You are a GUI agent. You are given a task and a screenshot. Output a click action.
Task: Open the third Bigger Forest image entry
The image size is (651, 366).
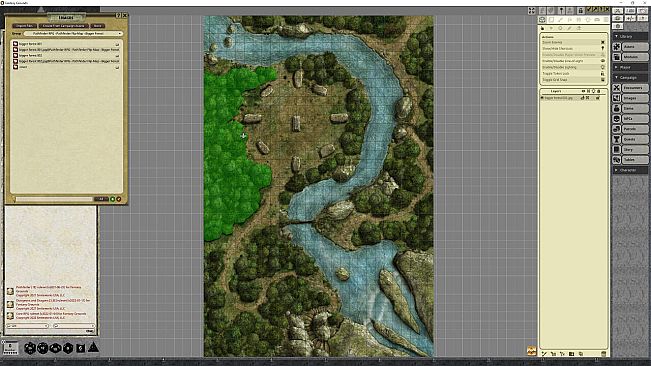click(66, 55)
